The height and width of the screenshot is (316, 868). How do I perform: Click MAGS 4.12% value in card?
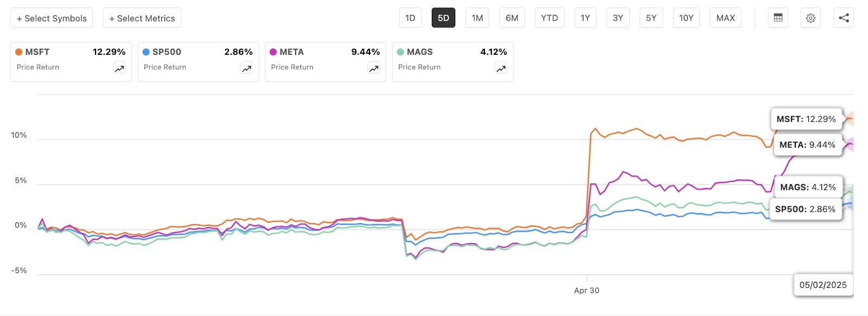click(x=494, y=52)
